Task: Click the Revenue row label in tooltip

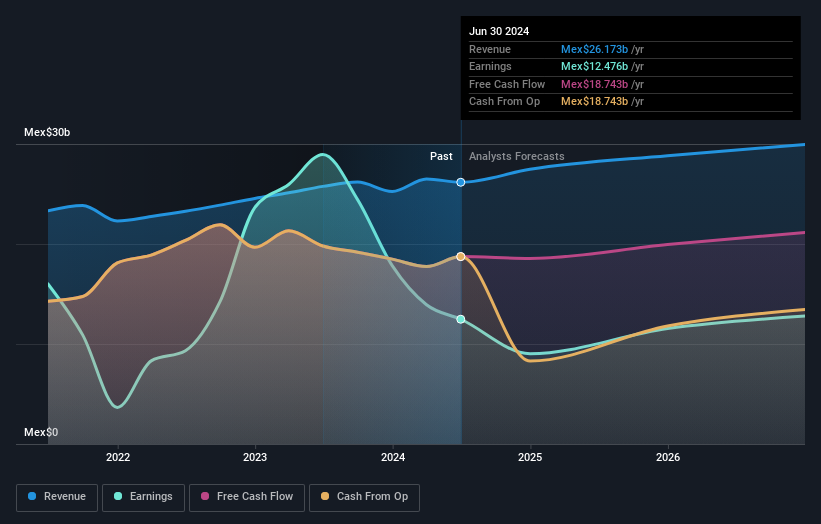Action: click(490, 49)
